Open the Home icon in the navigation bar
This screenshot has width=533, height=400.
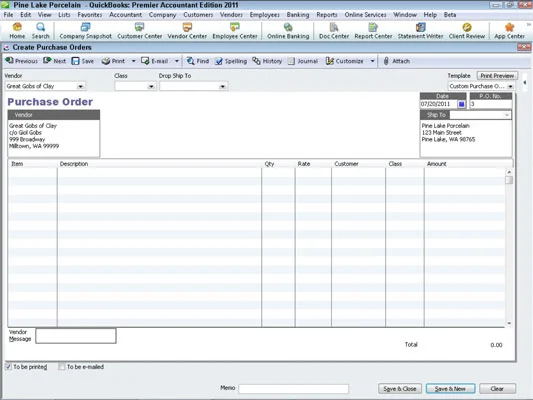pos(17,31)
